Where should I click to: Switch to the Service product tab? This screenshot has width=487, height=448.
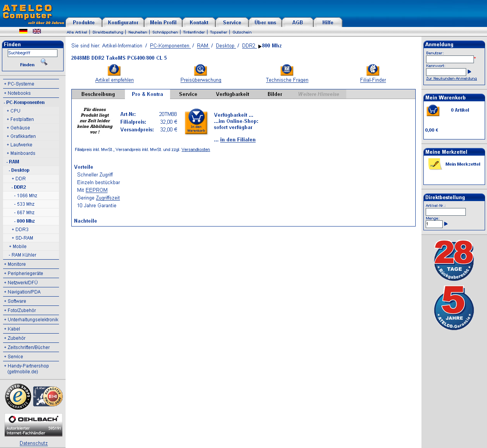point(188,94)
